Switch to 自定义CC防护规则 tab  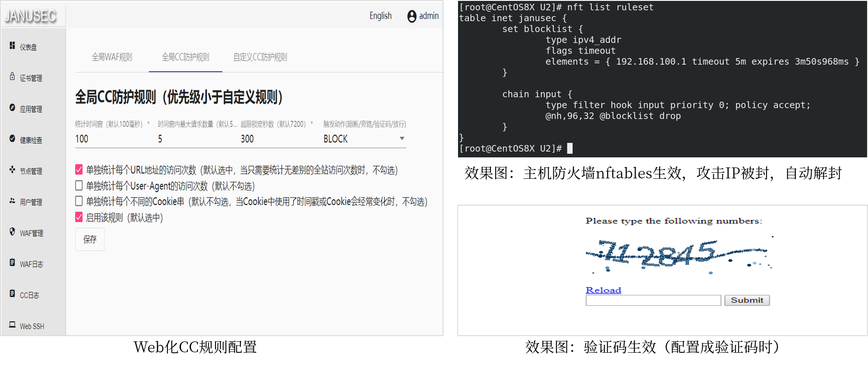point(260,57)
